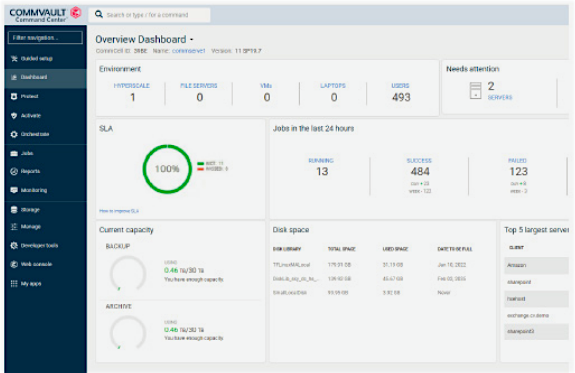Click the Guided setup icon in sidebar
Screen dimensions: 575x373
[14, 59]
